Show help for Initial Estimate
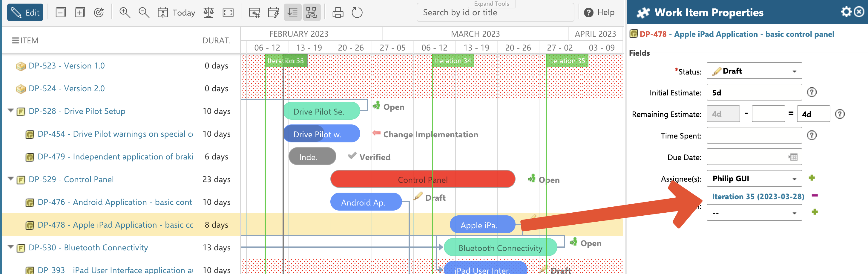This screenshot has height=274, width=868. [811, 92]
